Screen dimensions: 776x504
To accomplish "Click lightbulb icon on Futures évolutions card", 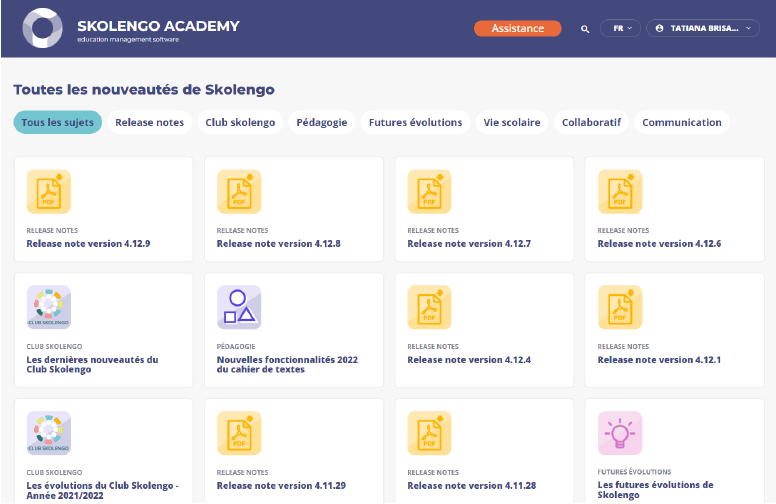I will tap(619, 433).
